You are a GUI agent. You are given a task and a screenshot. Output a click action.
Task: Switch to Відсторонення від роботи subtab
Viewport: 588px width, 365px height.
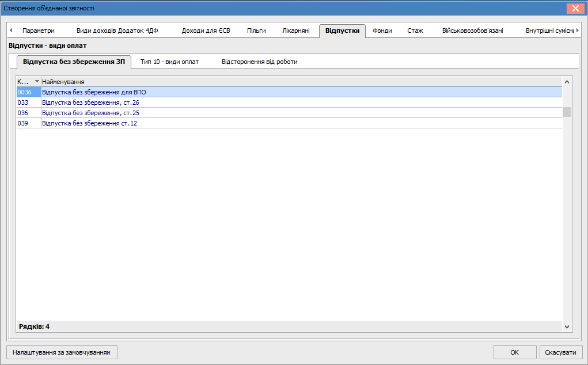click(x=259, y=62)
